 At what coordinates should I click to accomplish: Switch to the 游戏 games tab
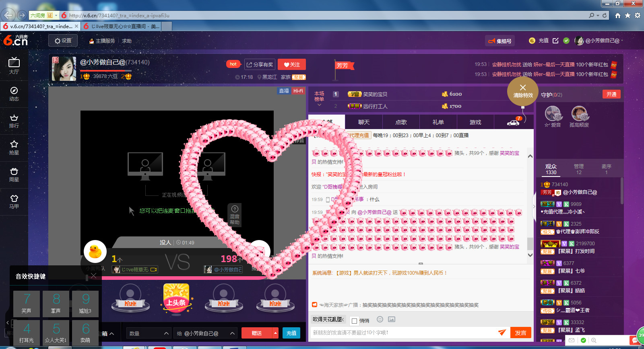point(475,122)
